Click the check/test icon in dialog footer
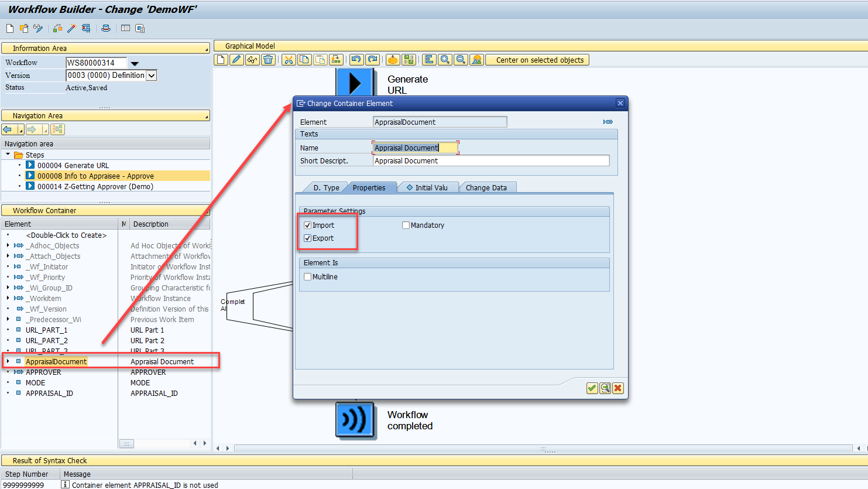 pyautogui.click(x=605, y=388)
